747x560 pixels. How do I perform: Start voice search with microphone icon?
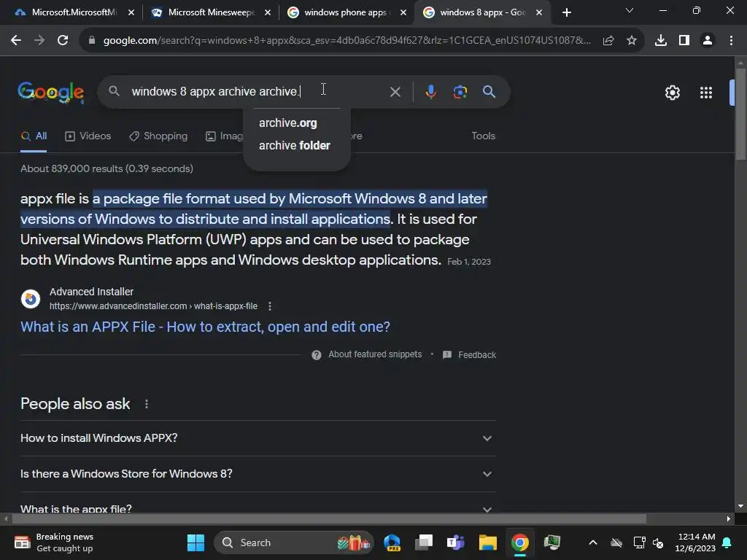(x=430, y=92)
